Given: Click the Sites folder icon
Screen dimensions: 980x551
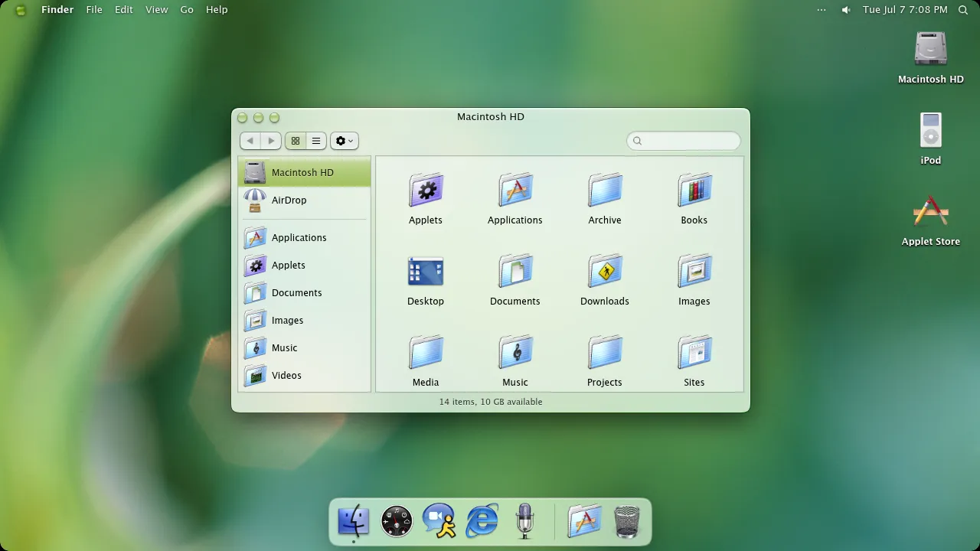Looking at the screenshot, I should click(x=694, y=352).
